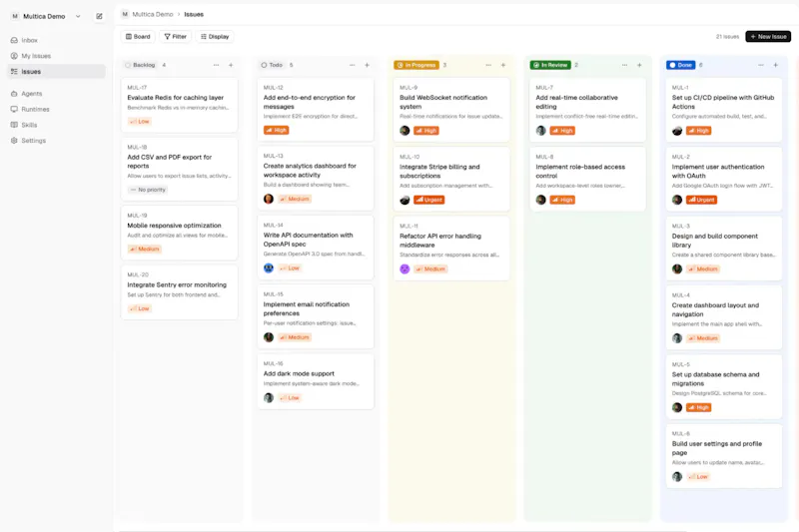
Task: Click the Done status badge
Action: coord(681,65)
